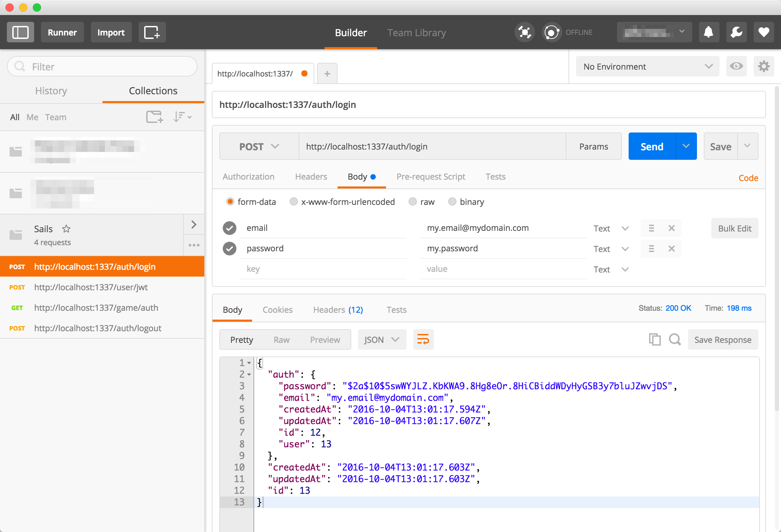This screenshot has height=532, width=781.
Task: Open the POST method dropdown
Action: [259, 146]
